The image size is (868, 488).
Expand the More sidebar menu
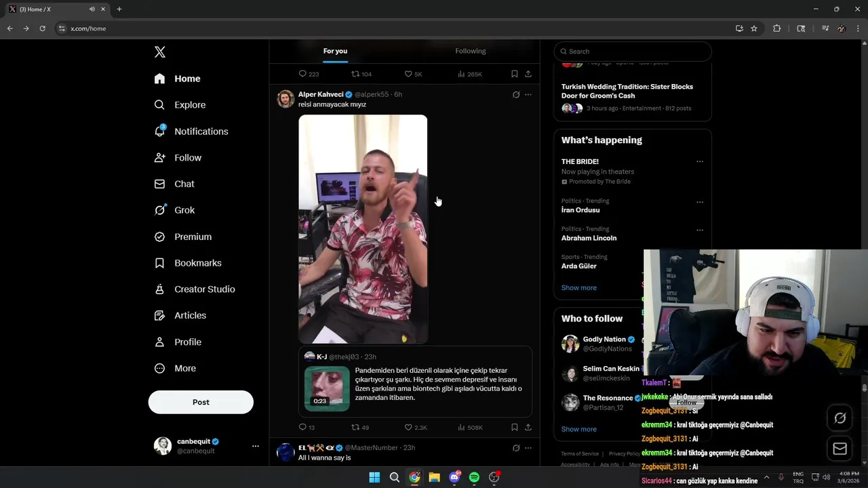(x=175, y=369)
